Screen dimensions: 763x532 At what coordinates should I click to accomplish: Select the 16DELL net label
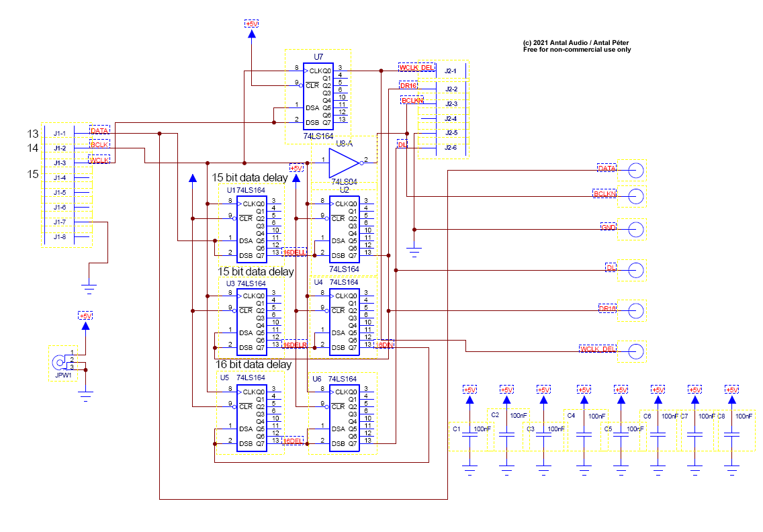click(x=295, y=253)
